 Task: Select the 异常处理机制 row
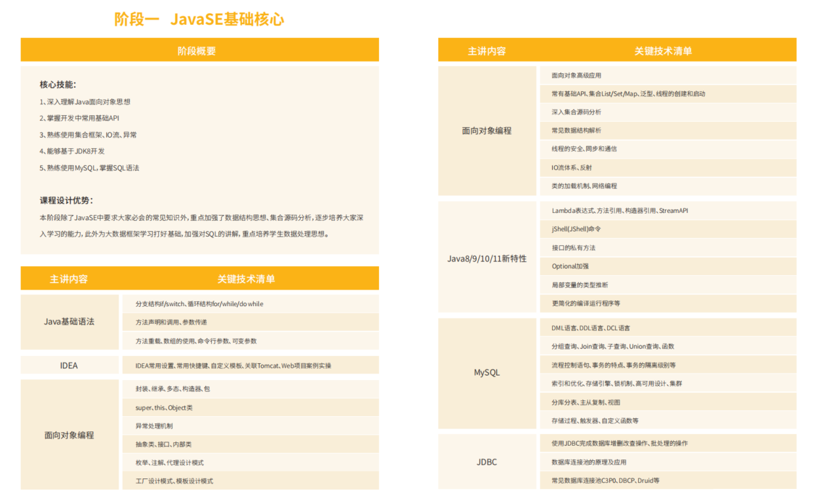(154, 426)
